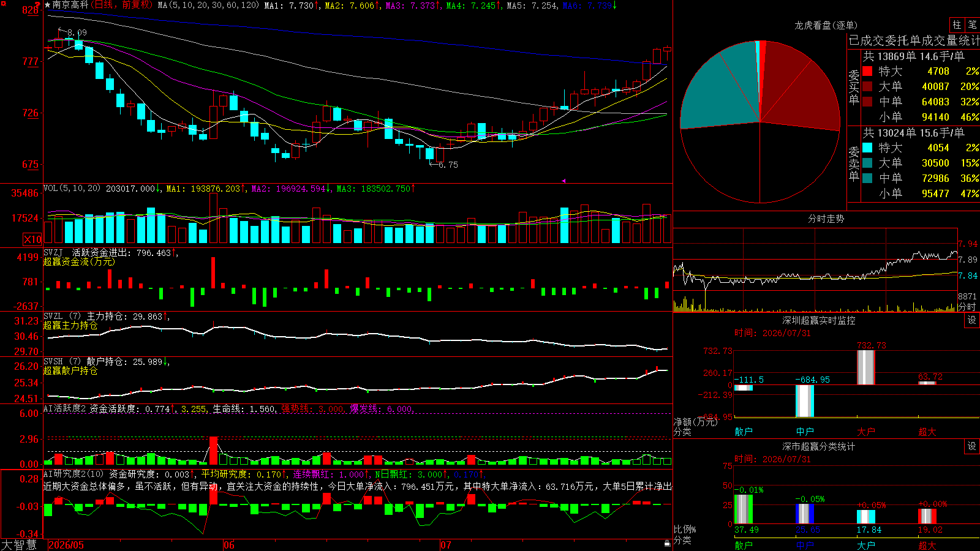The height and width of the screenshot is (551, 980).
Task: Click the 强势线: 3.000 label
Action: [313, 408]
